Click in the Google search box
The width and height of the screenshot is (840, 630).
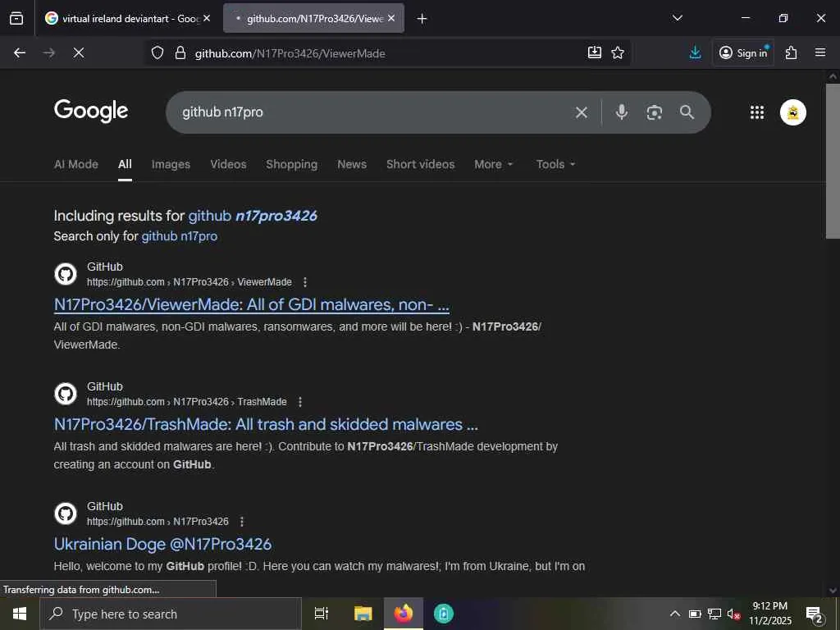375,112
